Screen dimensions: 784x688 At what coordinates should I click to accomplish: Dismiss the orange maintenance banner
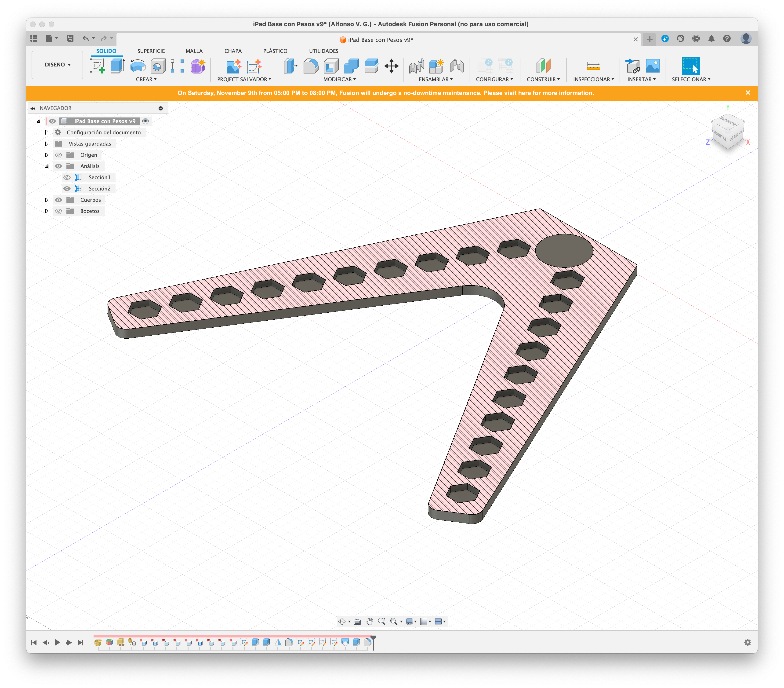748,93
